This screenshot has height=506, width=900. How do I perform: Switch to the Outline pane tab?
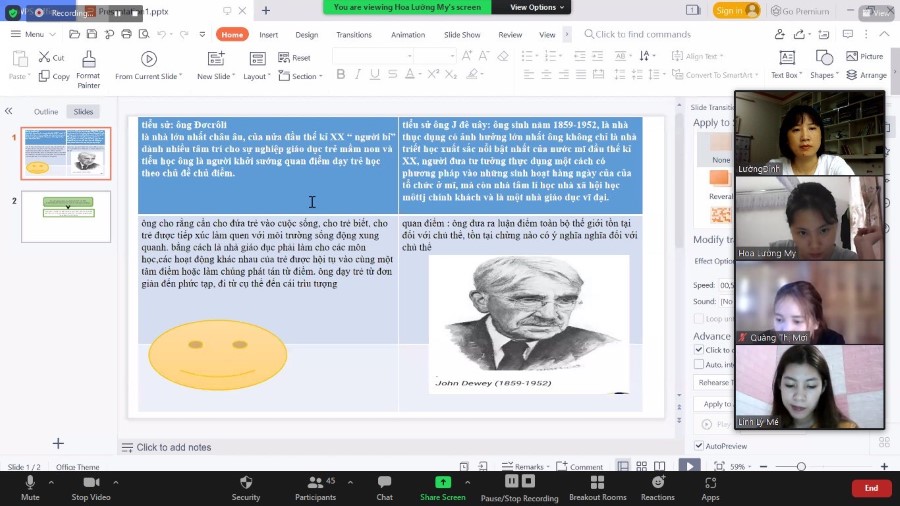click(x=46, y=111)
